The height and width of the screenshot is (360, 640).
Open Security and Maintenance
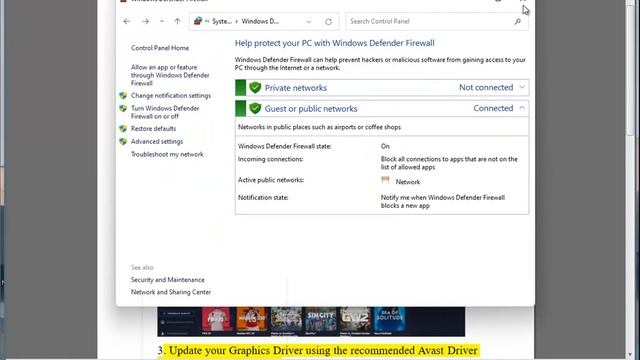click(168, 280)
